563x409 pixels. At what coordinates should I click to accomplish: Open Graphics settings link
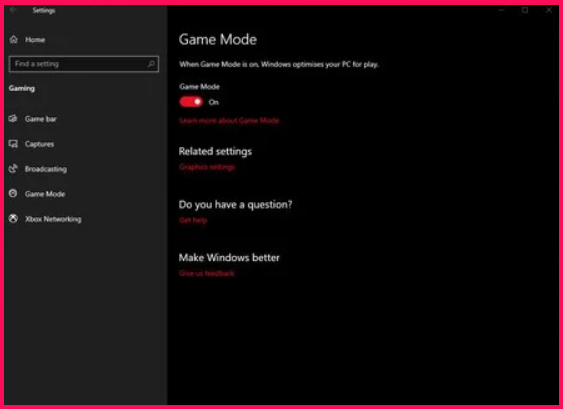pyautogui.click(x=207, y=167)
